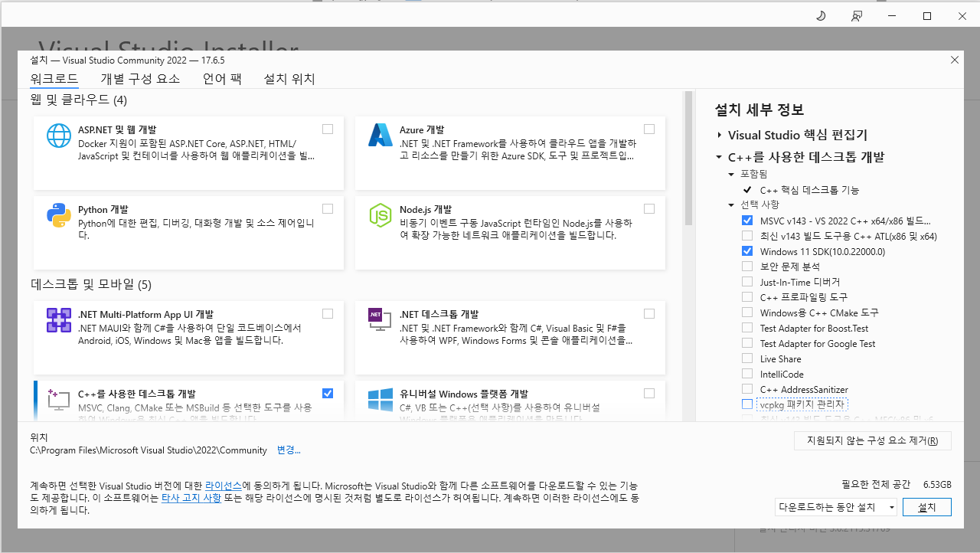Close the 설치 dialog with X
Viewport: 980px width, 553px height.
click(x=954, y=60)
